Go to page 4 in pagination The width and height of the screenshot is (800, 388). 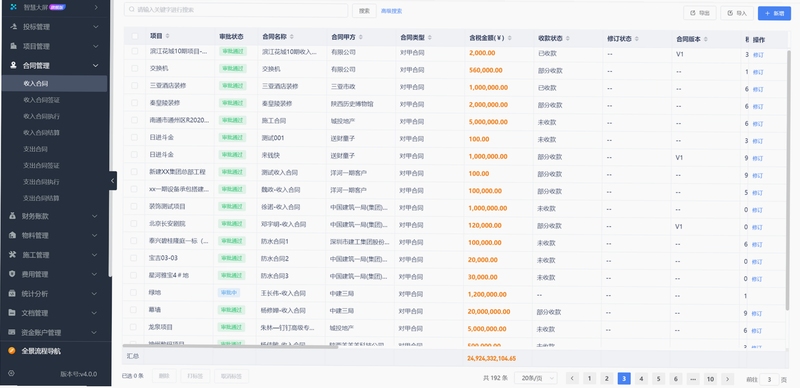coord(641,379)
